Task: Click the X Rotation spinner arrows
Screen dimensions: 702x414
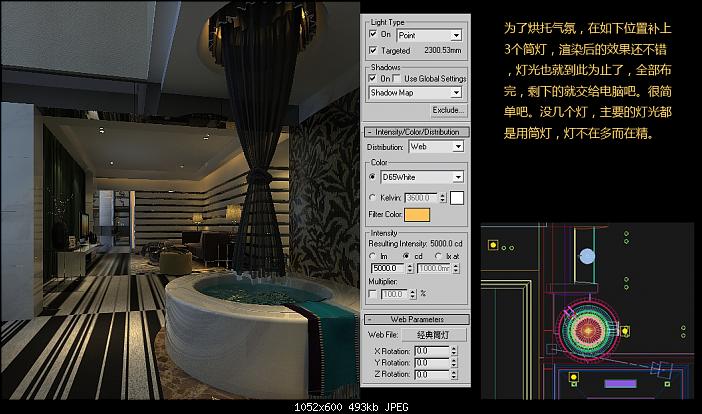Action: [454, 351]
